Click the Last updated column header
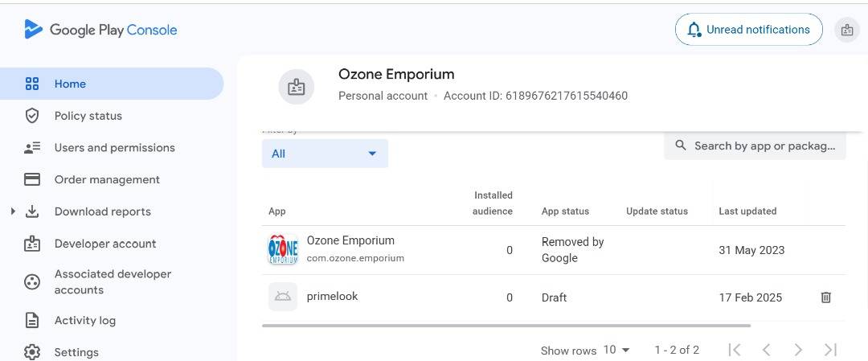This screenshot has height=361, width=868. [747, 211]
